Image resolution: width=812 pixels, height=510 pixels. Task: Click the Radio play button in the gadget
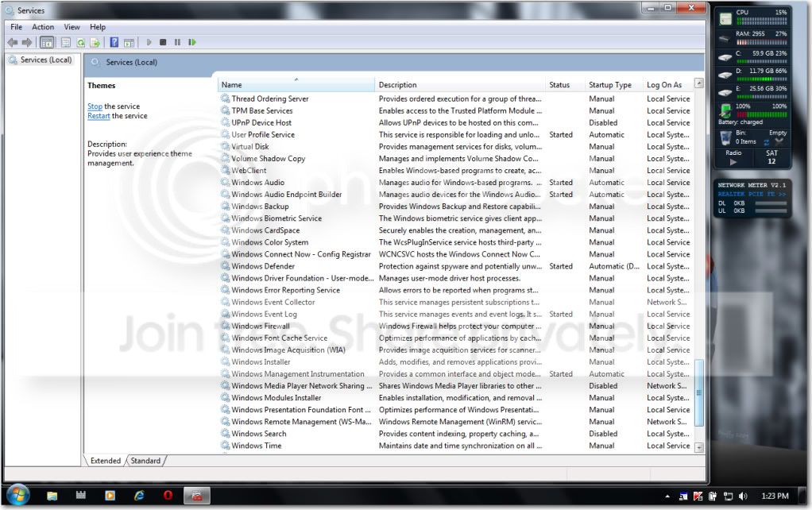733,162
